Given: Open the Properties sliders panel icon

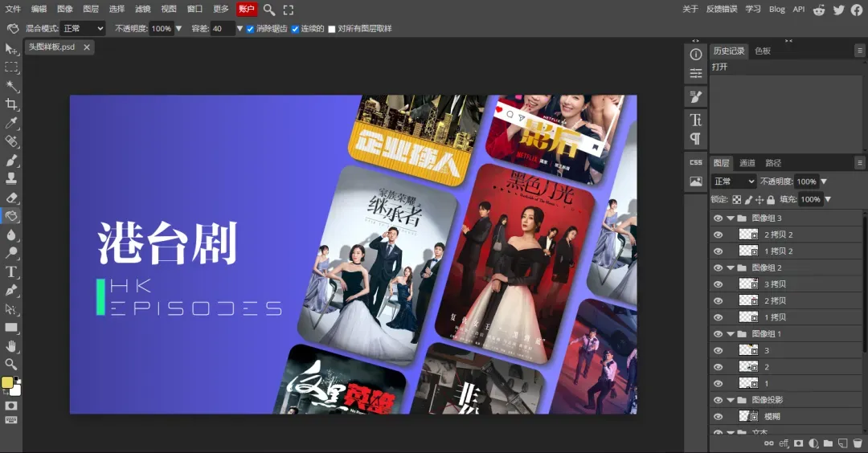Looking at the screenshot, I should click(x=696, y=73).
